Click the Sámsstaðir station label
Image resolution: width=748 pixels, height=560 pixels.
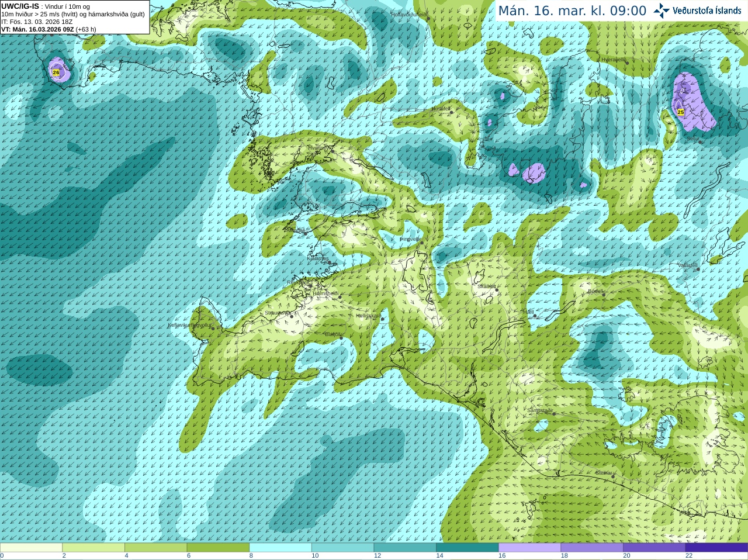pos(539,410)
